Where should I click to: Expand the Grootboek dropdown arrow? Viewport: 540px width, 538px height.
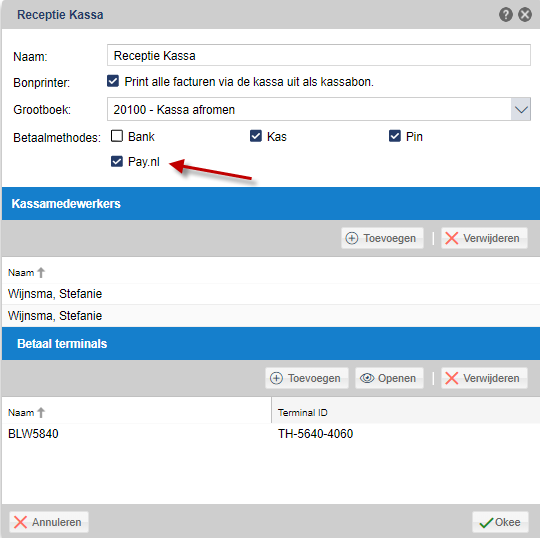coord(521,110)
